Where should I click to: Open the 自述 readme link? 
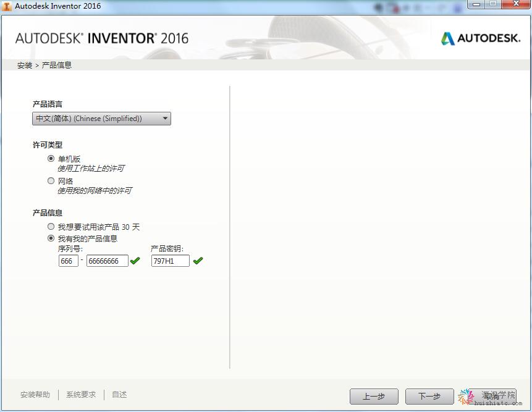point(119,395)
